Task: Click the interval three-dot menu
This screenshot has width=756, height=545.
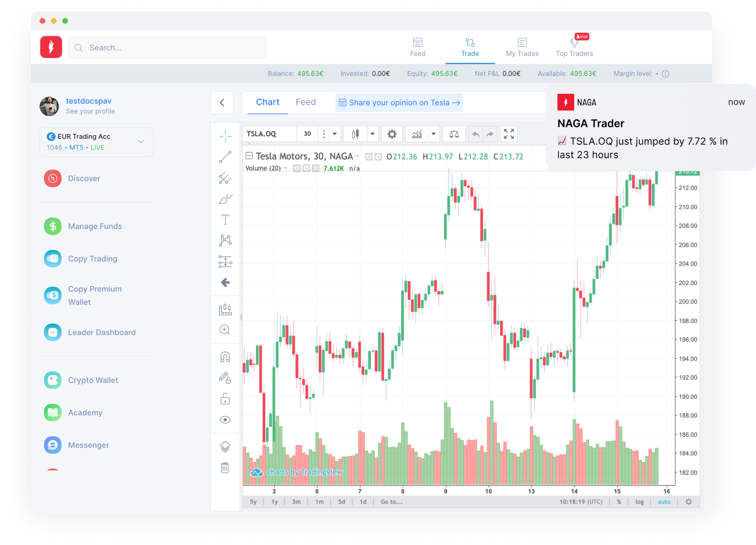Action: (x=324, y=134)
